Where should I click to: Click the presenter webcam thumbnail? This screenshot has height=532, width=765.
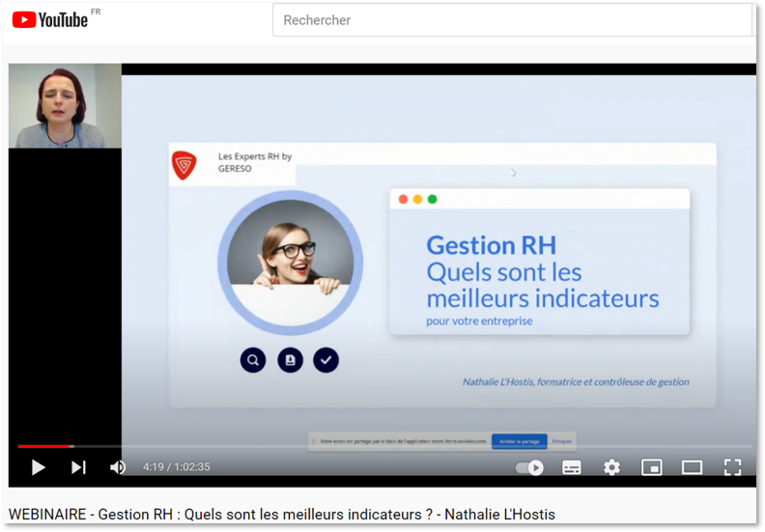(65, 106)
